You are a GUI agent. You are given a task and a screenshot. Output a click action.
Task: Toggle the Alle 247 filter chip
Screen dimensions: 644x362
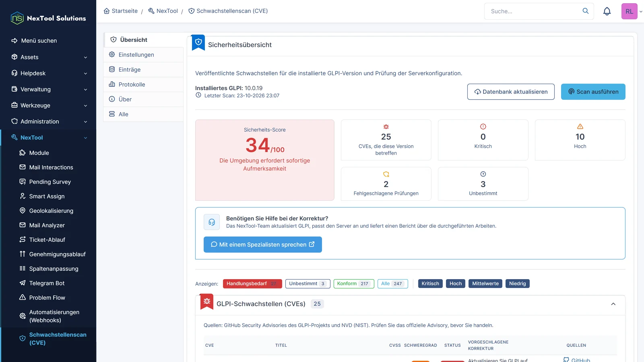point(393,284)
